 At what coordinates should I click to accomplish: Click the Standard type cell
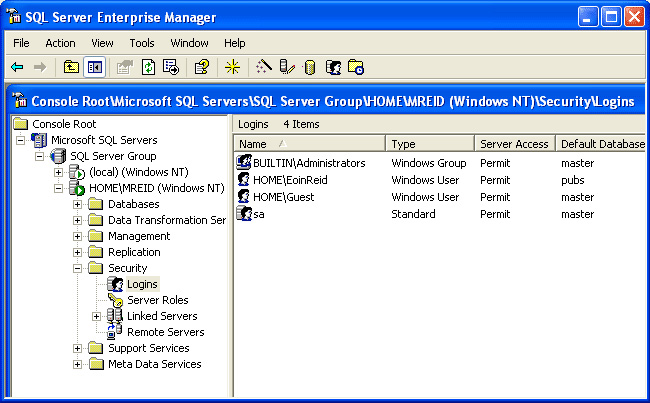(x=413, y=214)
